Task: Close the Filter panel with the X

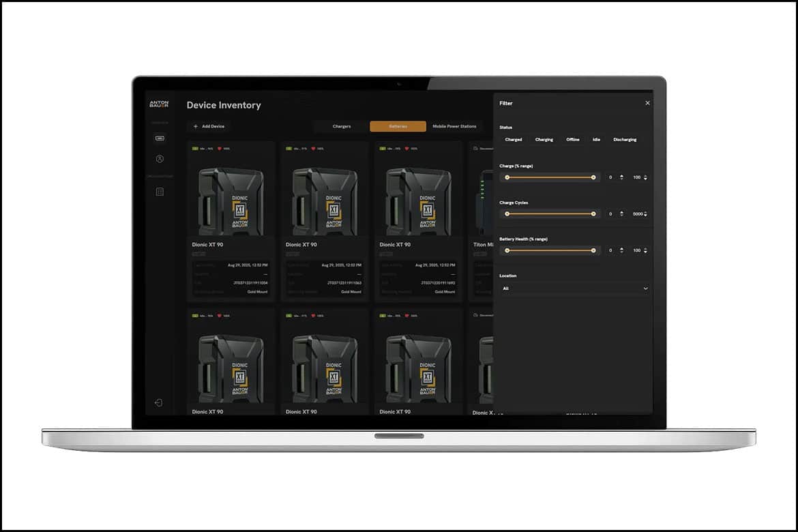Action: point(647,103)
